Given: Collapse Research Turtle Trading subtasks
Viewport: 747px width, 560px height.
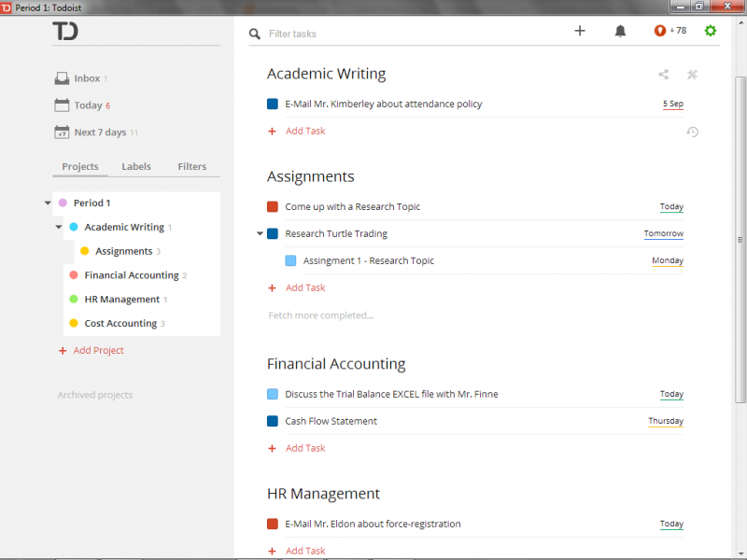Looking at the screenshot, I should point(261,234).
